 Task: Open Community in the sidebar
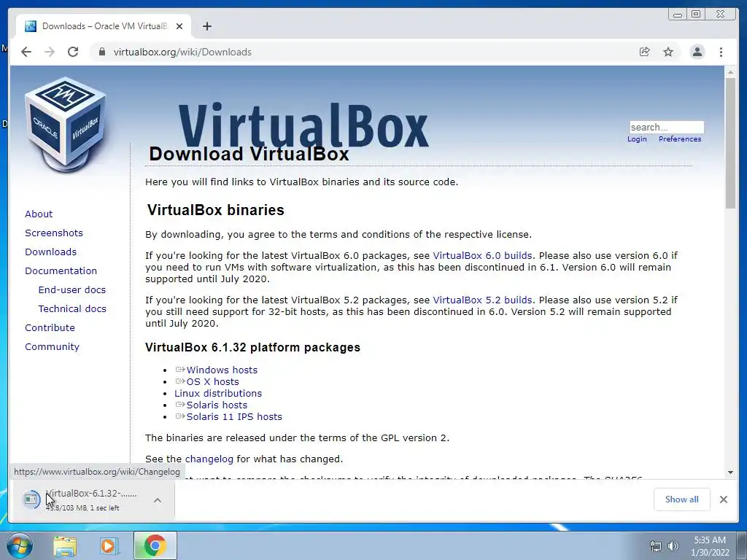(x=52, y=347)
